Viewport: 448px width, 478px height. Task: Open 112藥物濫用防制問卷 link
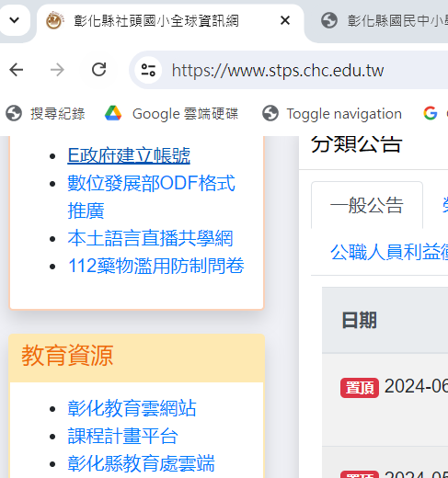(x=156, y=266)
